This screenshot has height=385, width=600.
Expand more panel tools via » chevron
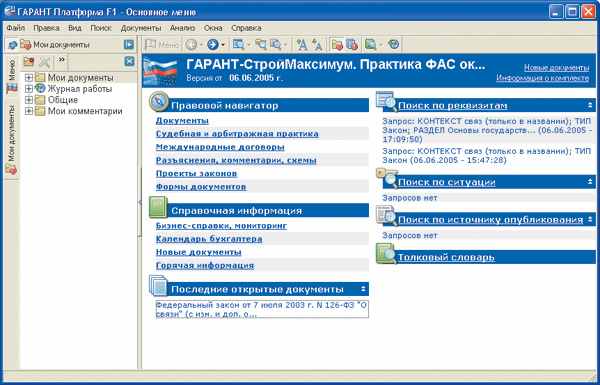pos(61,59)
